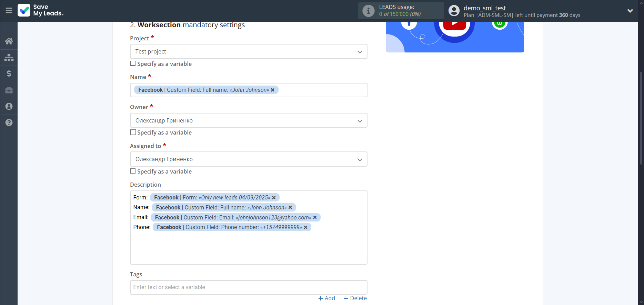Focus the Tags input field
The width and height of the screenshot is (644, 305).
(x=248, y=287)
